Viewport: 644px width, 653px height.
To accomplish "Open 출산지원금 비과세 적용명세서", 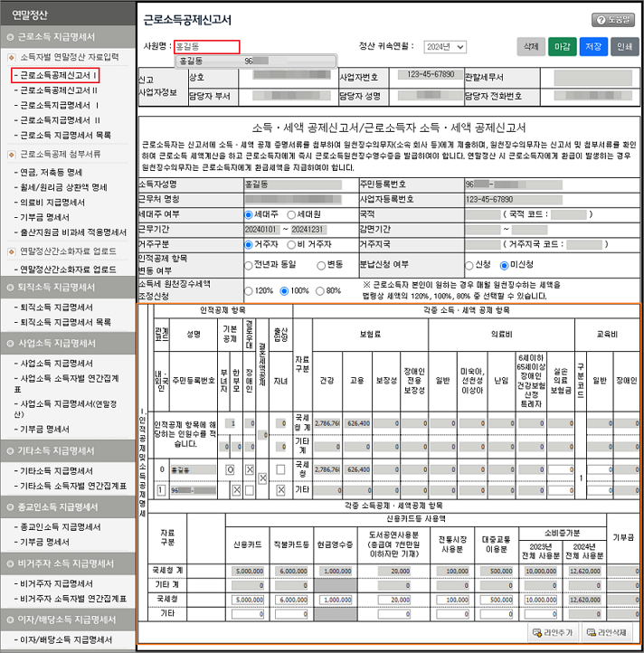I will (73, 232).
